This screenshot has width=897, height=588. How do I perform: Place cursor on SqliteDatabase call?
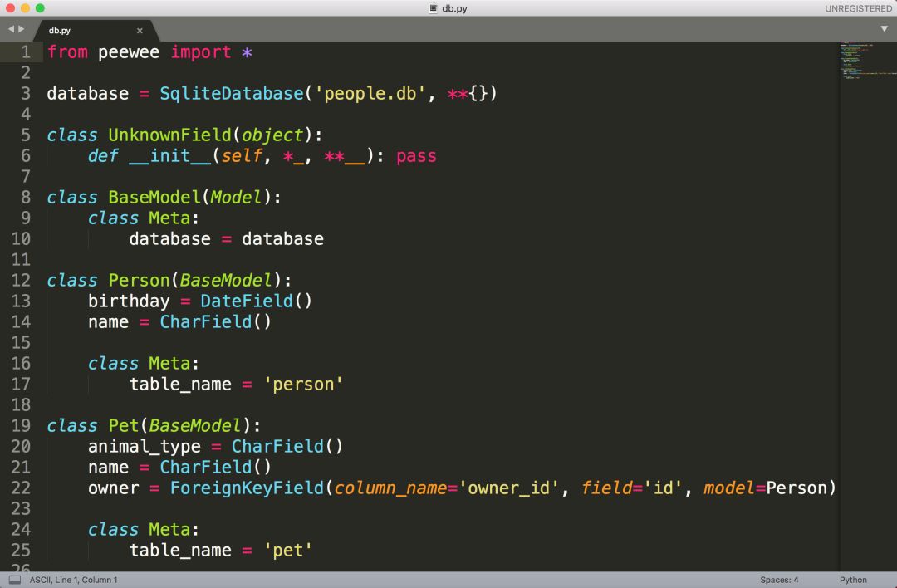click(x=231, y=93)
